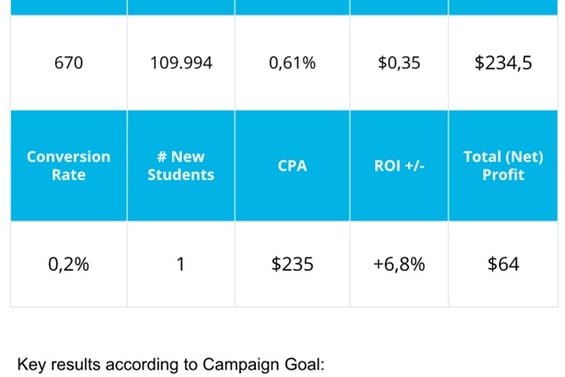Image resolution: width=565 pixels, height=377 pixels.
Task: Click the blue header strip above 0,61%
Action: click(x=292, y=7)
